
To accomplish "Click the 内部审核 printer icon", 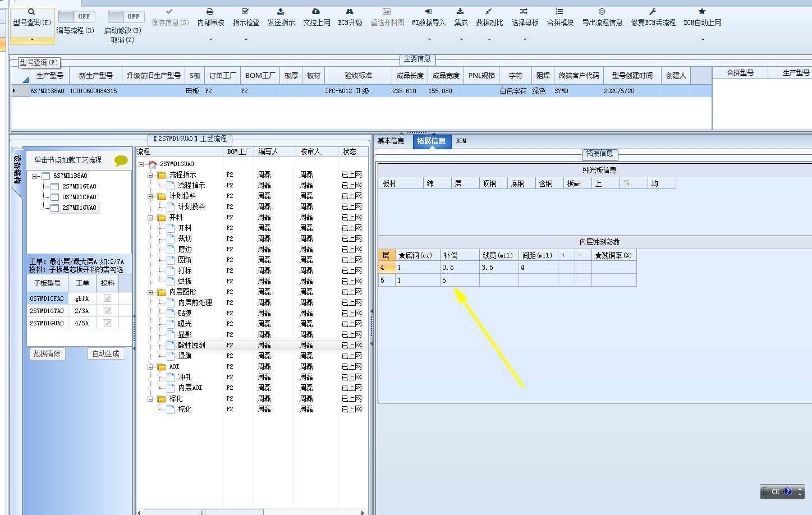I will 210,11.
